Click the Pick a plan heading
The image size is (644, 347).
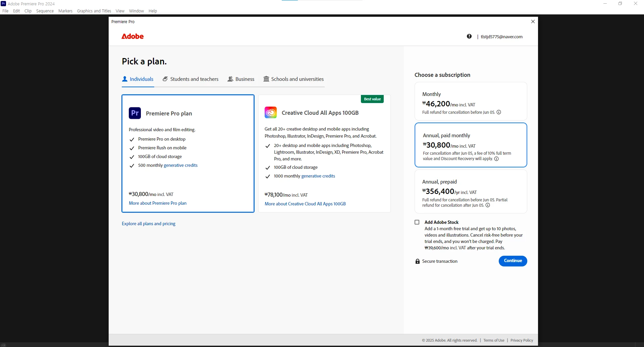[x=144, y=61]
